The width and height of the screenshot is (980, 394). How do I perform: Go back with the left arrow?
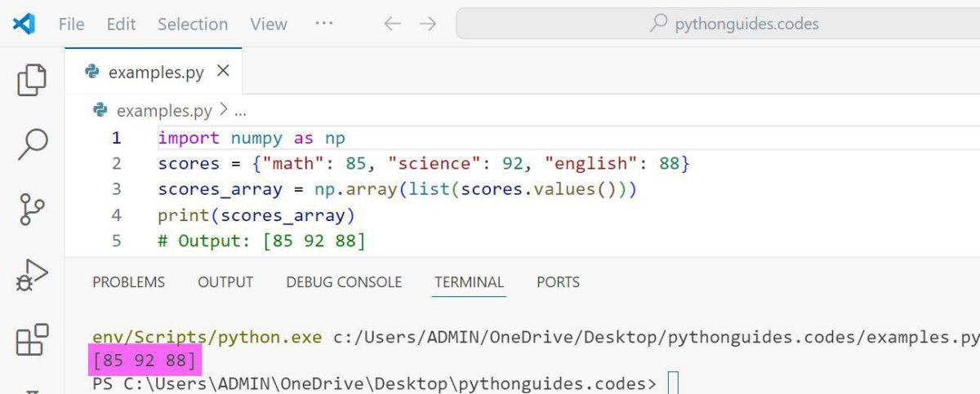(392, 24)
